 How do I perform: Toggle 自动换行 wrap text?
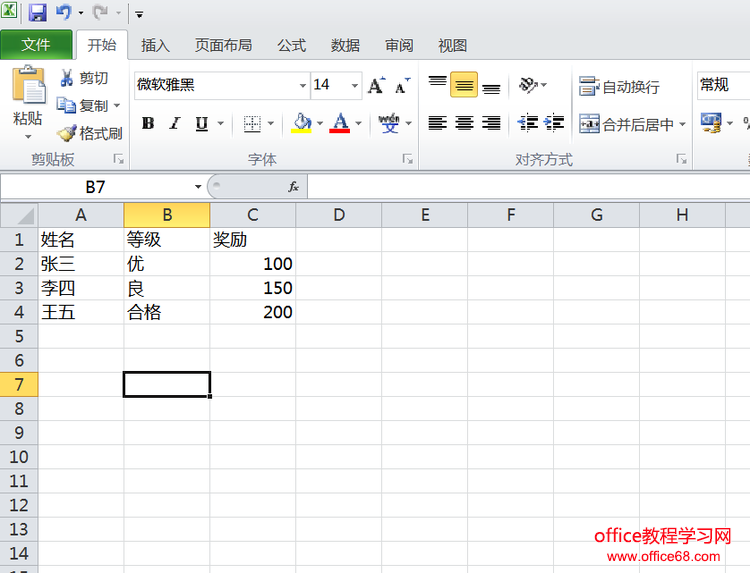(x=619, y=87)
